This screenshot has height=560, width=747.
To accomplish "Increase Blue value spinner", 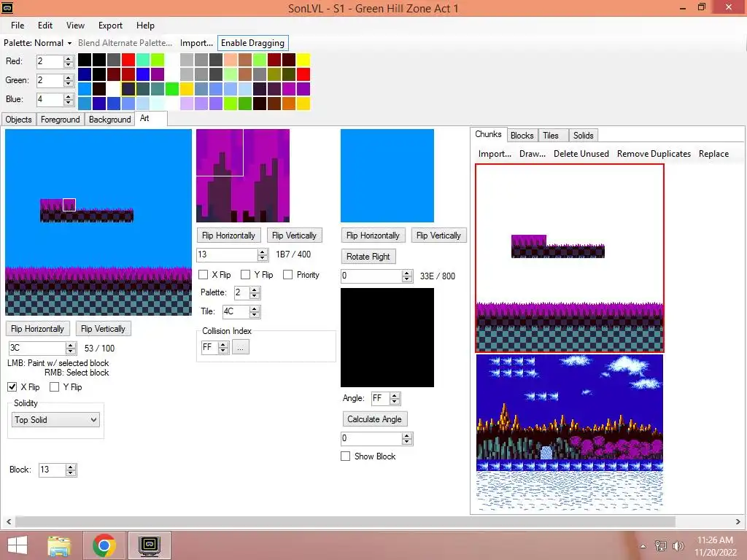I will tap(69, 96).
